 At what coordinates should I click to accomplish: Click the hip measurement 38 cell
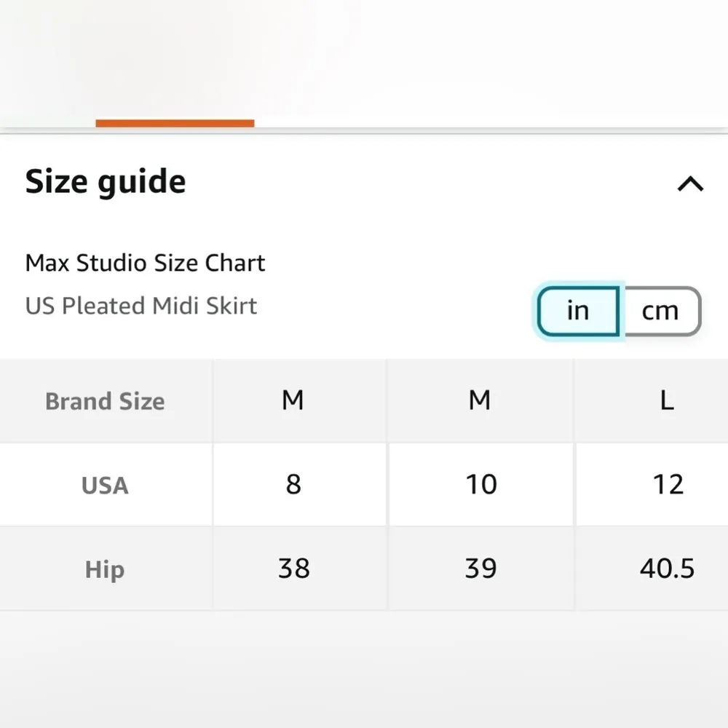[293, 569]
